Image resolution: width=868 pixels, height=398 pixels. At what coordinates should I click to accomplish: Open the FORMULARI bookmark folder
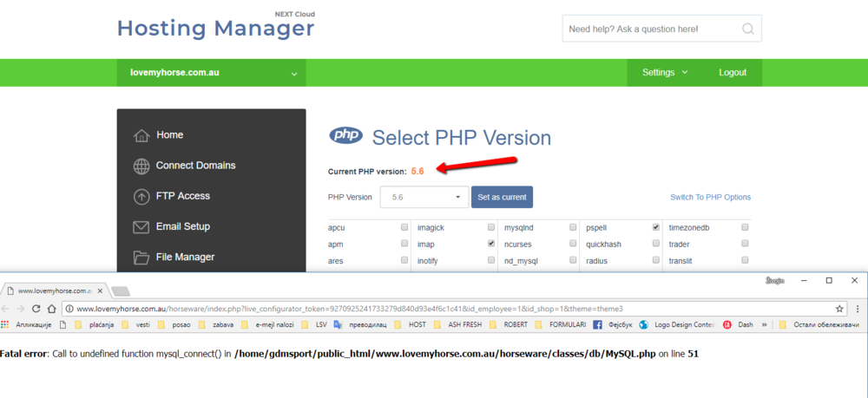(x=562, y=324)
